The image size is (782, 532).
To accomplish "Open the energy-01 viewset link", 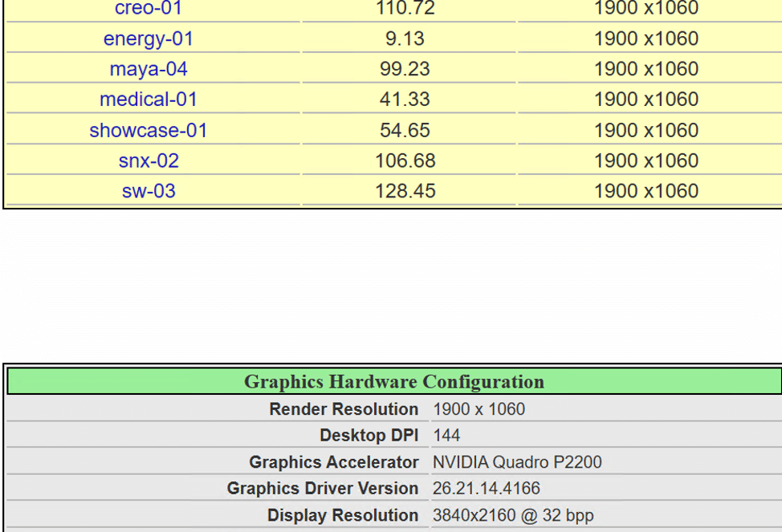I will [x=148, y=39].
